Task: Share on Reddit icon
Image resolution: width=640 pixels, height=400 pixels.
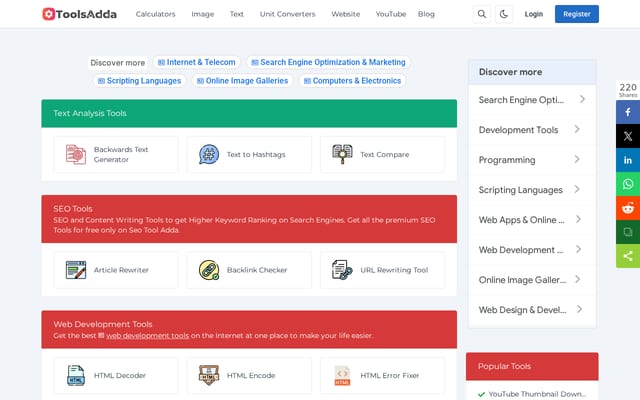Action: (x=628, y=208)
